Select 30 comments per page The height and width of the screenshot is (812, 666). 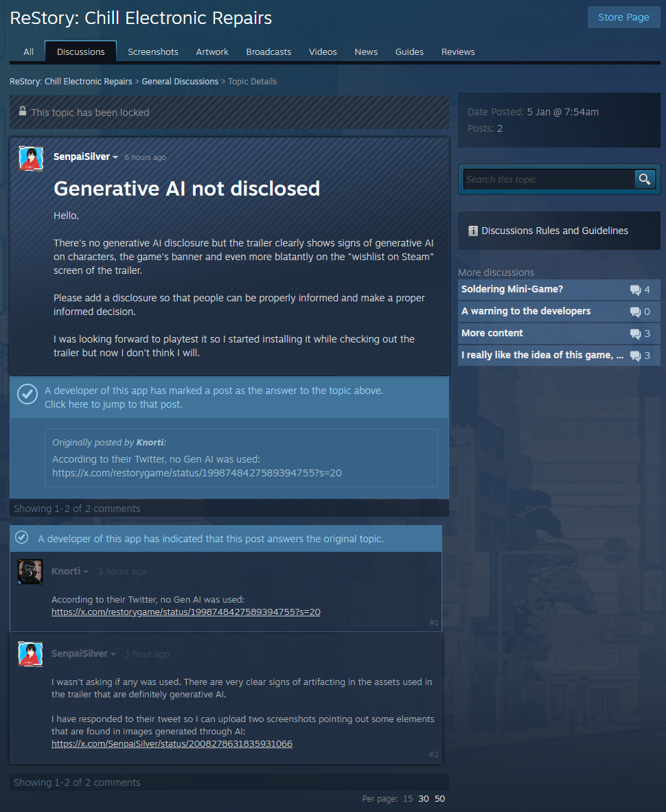click(424, 798)
